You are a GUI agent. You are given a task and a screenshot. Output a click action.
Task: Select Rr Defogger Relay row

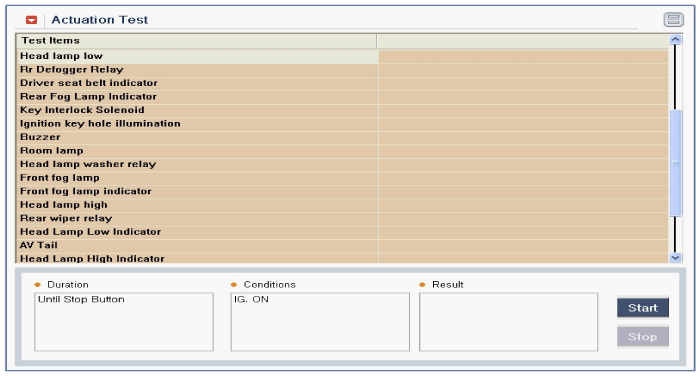point(342,70)
